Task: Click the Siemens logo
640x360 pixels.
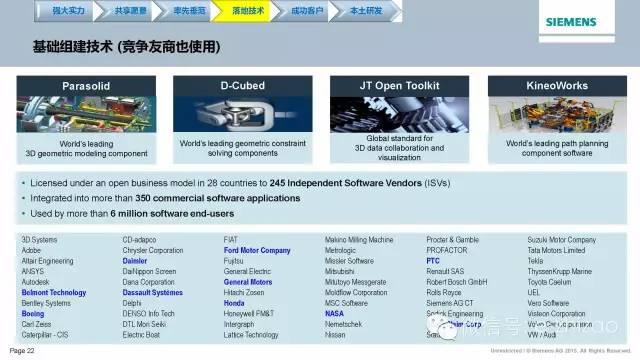Action: point(571,22)
